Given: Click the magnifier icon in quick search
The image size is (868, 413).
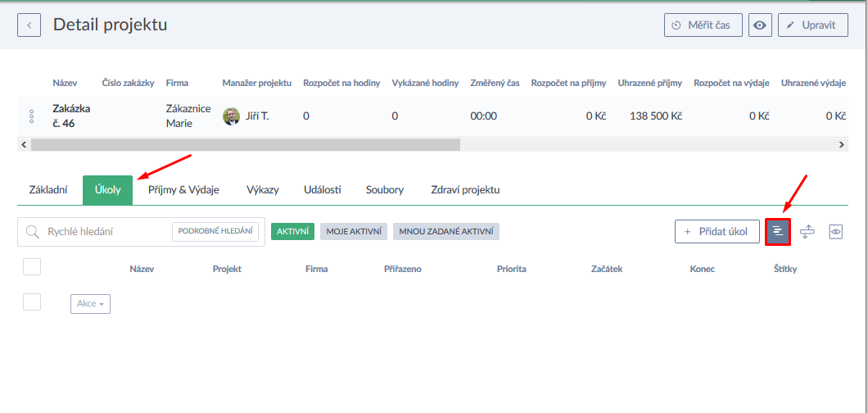Looking at the screenshot, I should (x=33, y=232).
